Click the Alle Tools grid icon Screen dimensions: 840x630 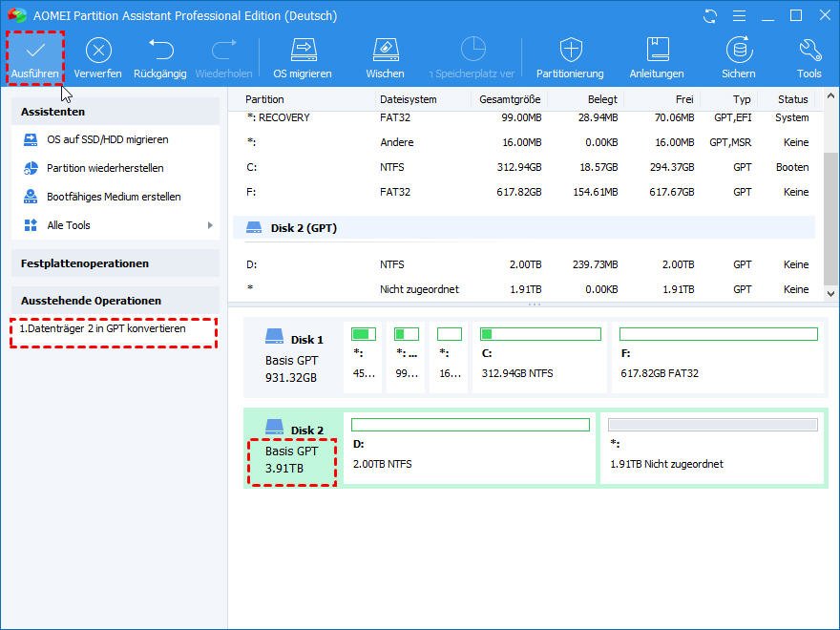[31, 225]
